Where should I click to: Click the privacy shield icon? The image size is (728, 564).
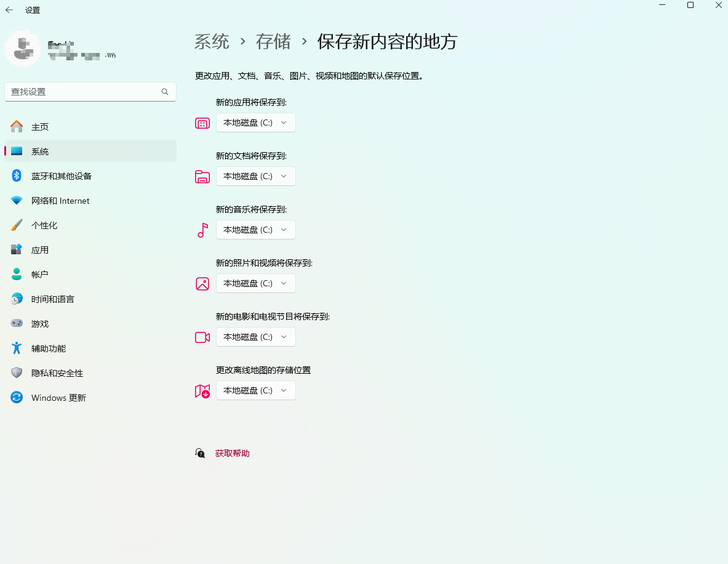tap(17, 373)
